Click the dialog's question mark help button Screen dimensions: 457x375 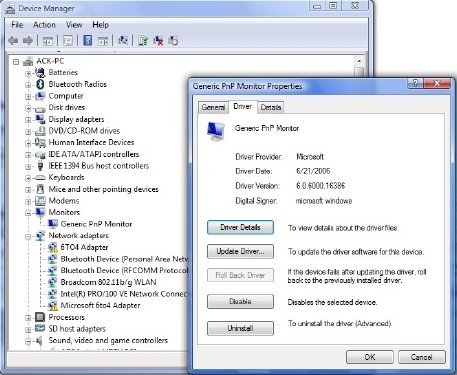tap(415, 83)
